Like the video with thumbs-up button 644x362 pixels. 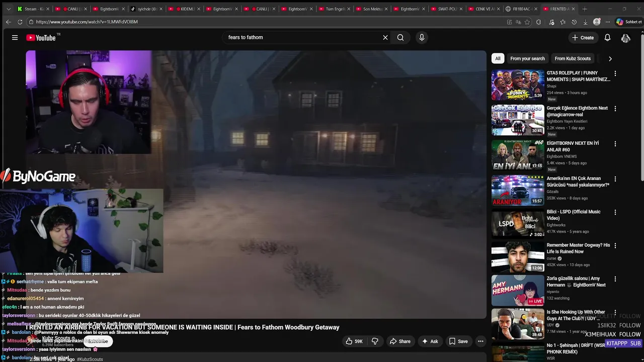coord(349,341)
